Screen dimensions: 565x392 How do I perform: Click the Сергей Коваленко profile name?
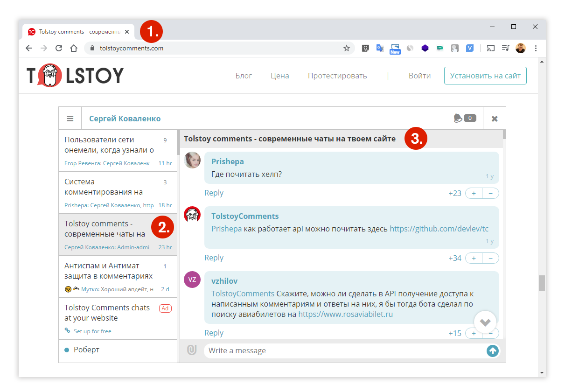(x=125, y=119)
